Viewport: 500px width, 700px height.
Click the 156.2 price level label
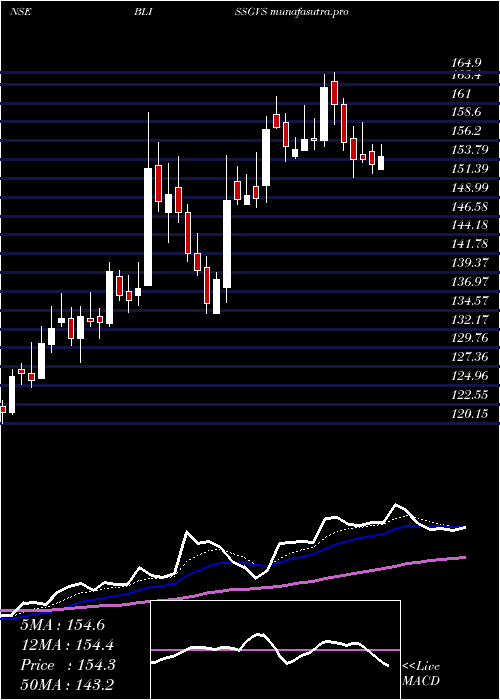(x=466, y=131)
